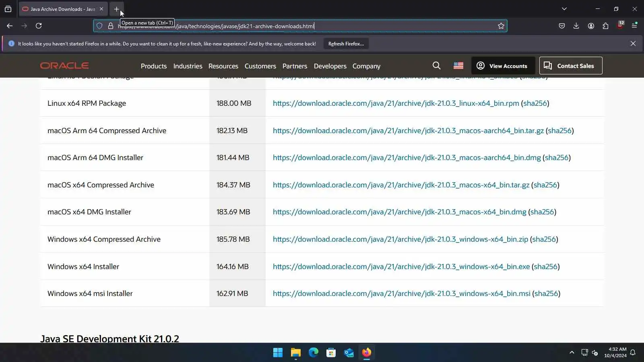
Task: Reload the current page
Action: tap(39, 26)
